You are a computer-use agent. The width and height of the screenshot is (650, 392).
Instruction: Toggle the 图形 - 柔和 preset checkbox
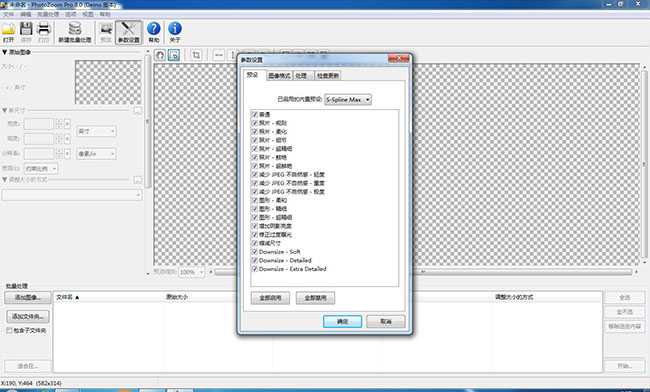click(x=255, y=200)
